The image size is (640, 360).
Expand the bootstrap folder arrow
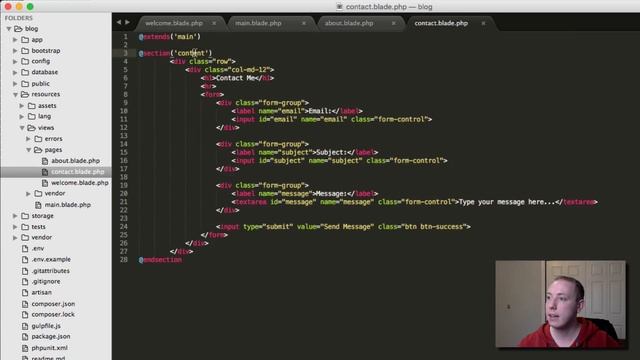(15, 51)
